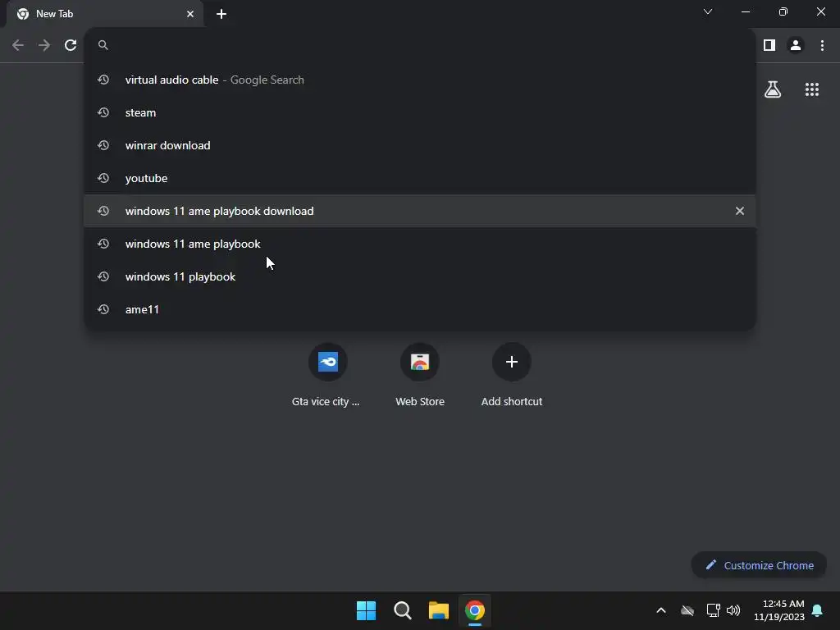Choose 'winrar download' suggestion
840x630 pixels.
[x=420, y=145]
